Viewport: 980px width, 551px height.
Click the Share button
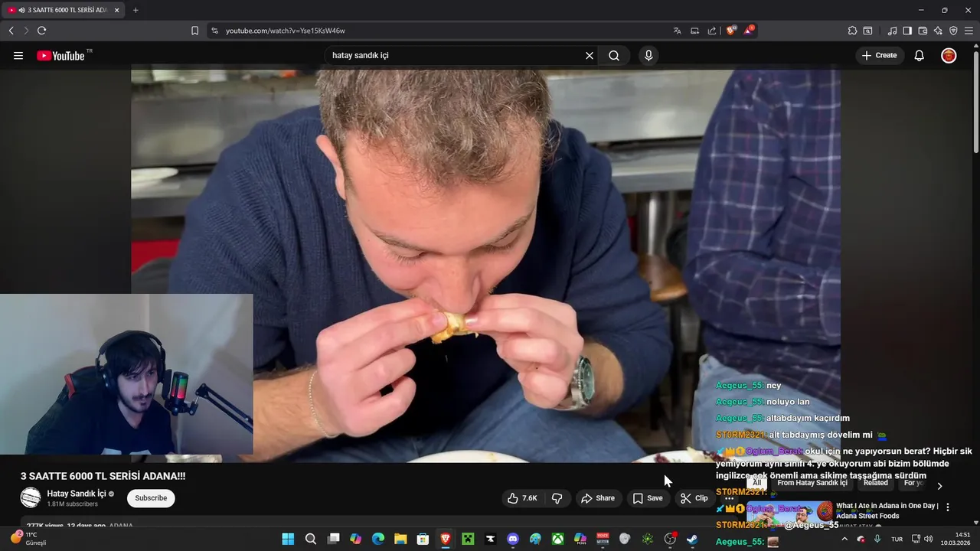pos(598,498)
